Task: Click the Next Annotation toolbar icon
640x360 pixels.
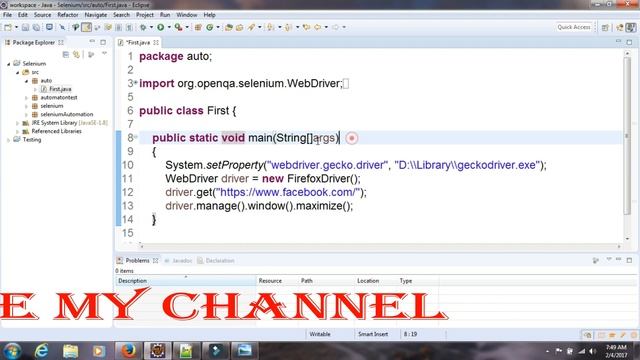Action: [x=270, y=27]
